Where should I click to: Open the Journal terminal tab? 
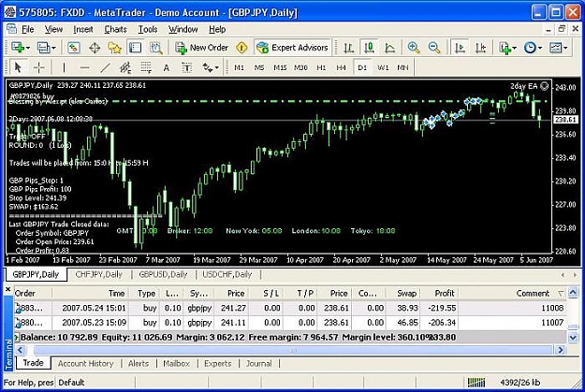(258, 363)
